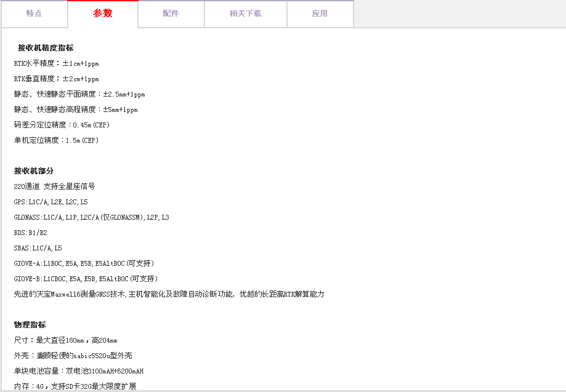
Task: Click the GIOVE-A signal specification line
Action: (x=84, y=263)
